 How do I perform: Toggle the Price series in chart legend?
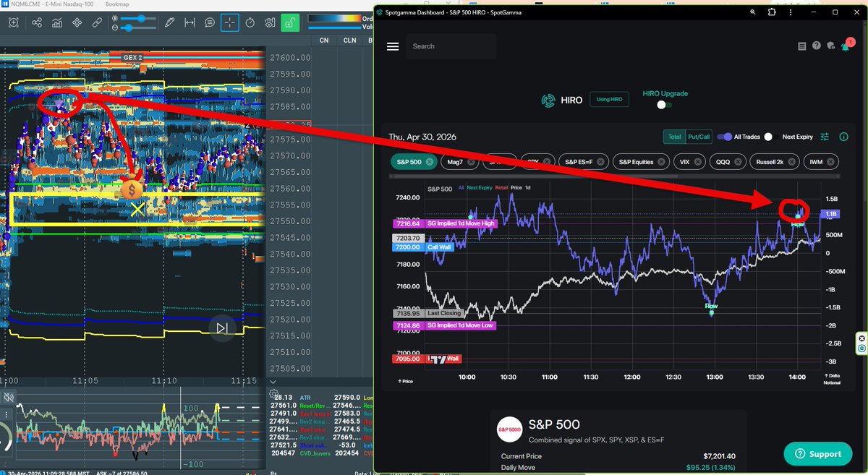click(x=516, y=188)
